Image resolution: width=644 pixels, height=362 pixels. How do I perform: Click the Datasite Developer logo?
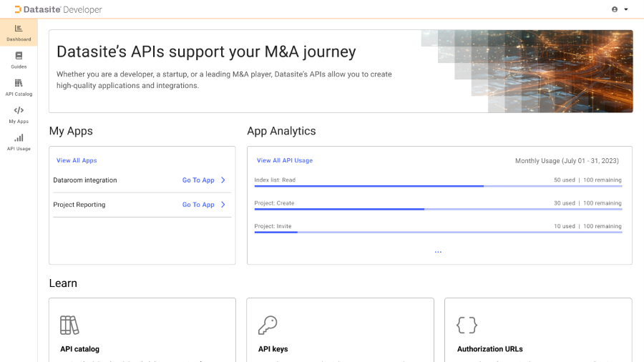tap(58, 9)
